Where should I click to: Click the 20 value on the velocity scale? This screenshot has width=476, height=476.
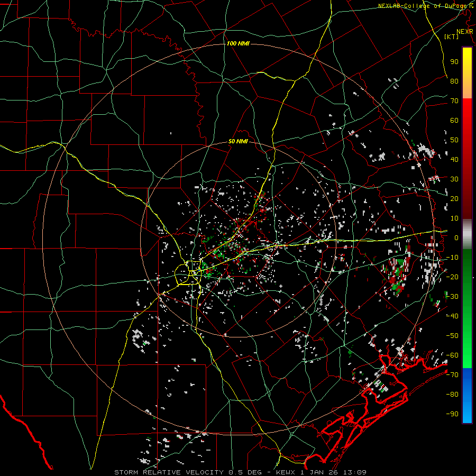point(454,198)
